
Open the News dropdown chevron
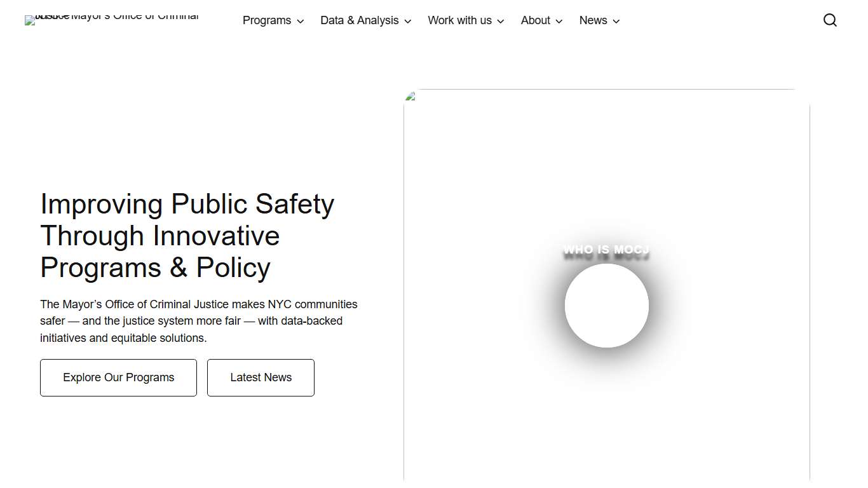616,21
